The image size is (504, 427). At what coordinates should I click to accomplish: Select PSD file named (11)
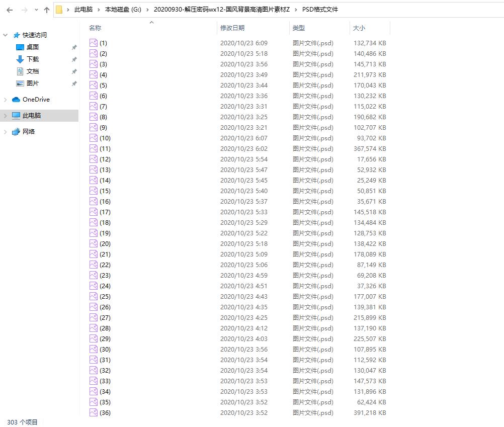pyautogui.click(x=105, y=149)
